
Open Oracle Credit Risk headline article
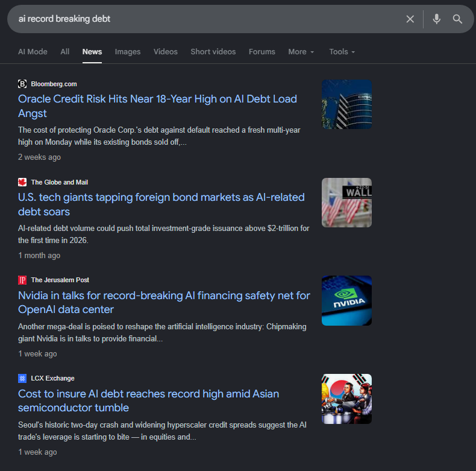tap(157, 106)
